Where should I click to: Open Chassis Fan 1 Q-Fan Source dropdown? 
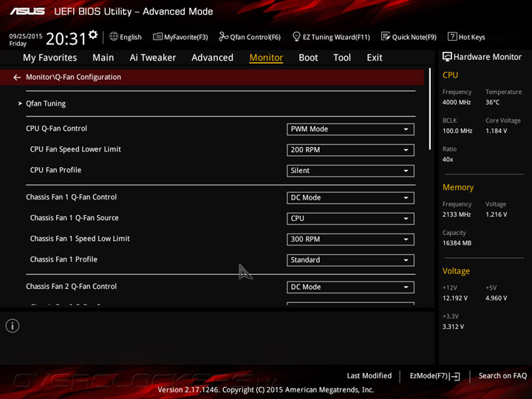350,219
